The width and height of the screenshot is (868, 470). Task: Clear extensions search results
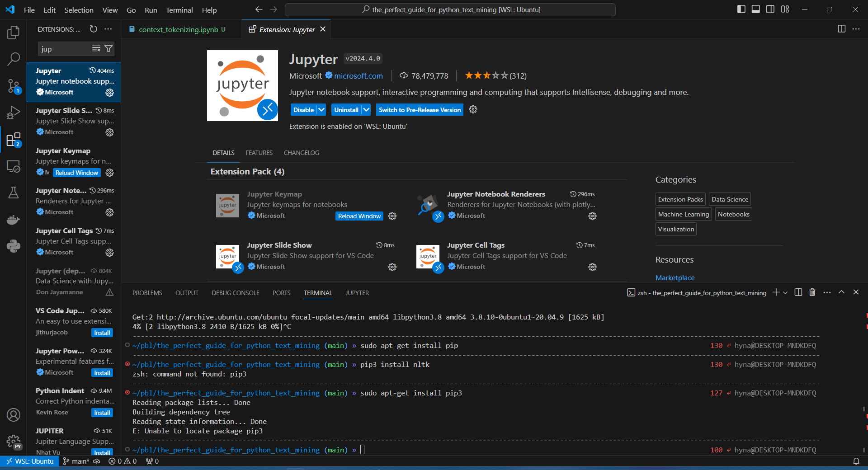[96, 49]
